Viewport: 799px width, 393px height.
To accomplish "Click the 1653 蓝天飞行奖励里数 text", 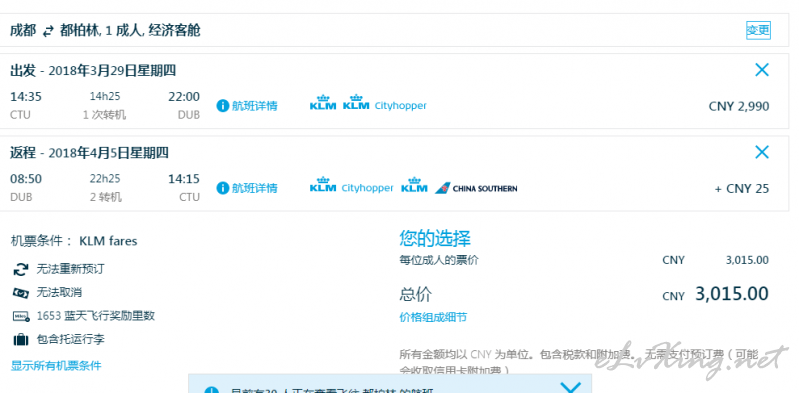I will coord(96,316).
